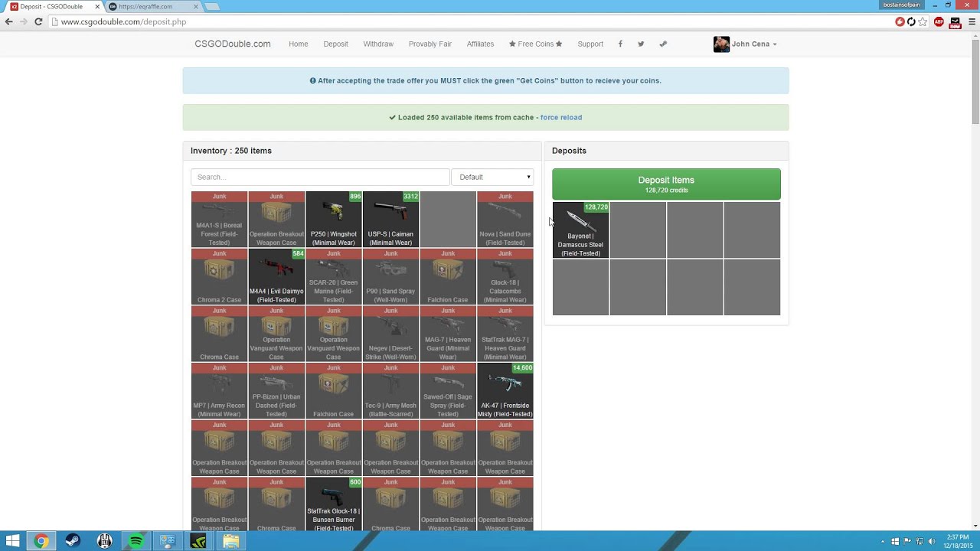The width and height of the screenshot is (980, 551).
Task: Open Affiliates in the navbar
Action: [x=480, y=44]
